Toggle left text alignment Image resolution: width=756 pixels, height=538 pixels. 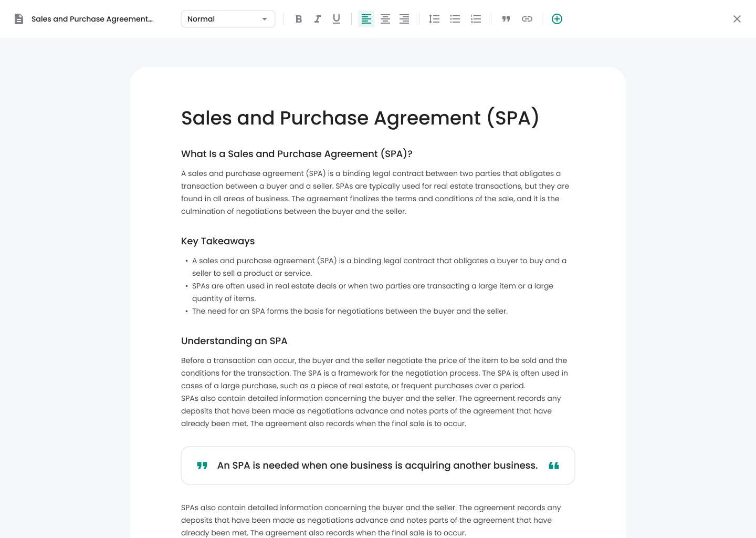[366, 18]
